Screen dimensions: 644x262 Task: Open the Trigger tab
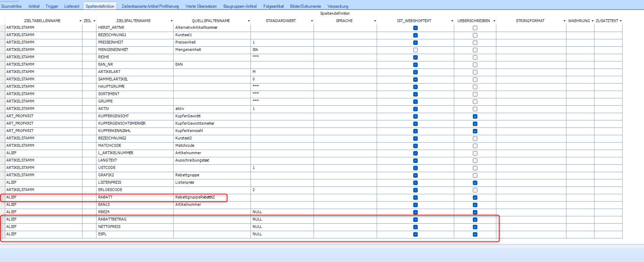point(52,6)
